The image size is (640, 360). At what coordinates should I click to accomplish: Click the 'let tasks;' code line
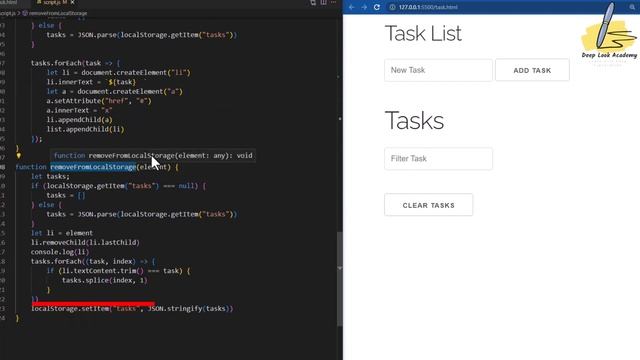[50, 176]
